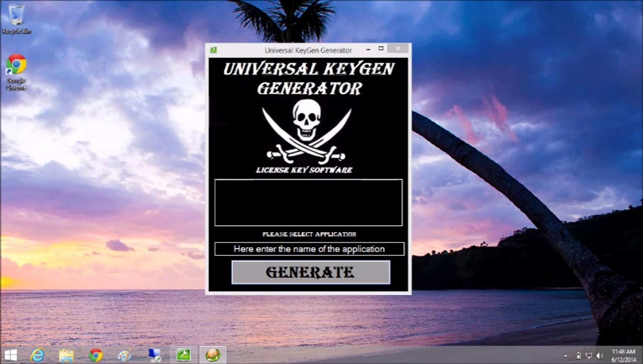Click the "Please Select Application" label

309,234
